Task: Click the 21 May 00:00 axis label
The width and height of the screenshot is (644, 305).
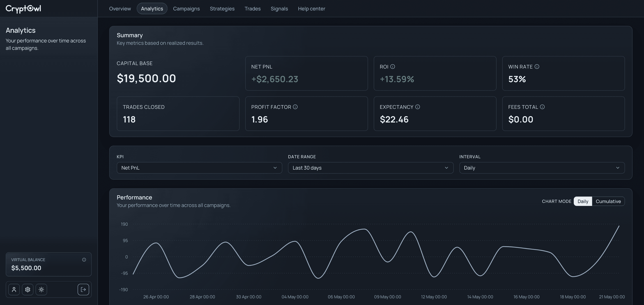Action: pos(612,297)
